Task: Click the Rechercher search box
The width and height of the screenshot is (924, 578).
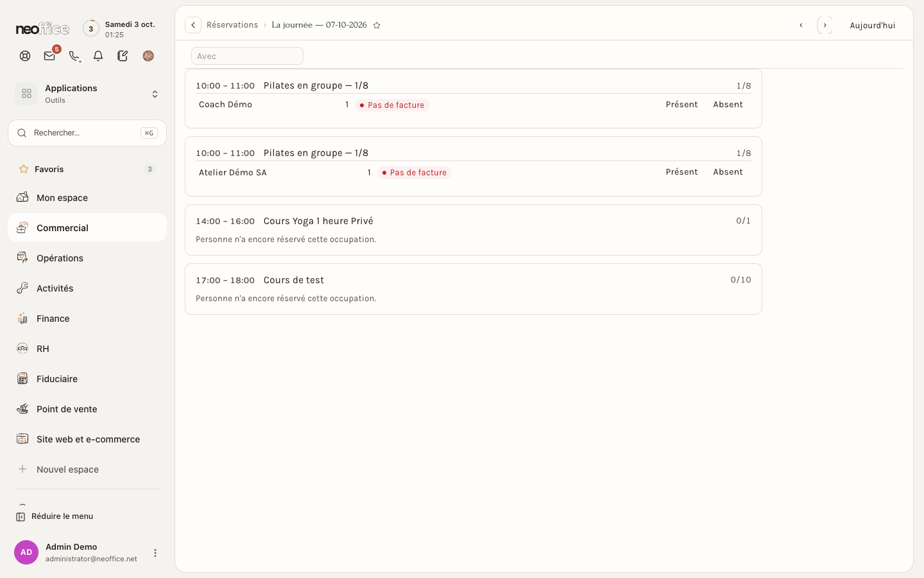Action: pyautogui.click(x=87, y=133)
